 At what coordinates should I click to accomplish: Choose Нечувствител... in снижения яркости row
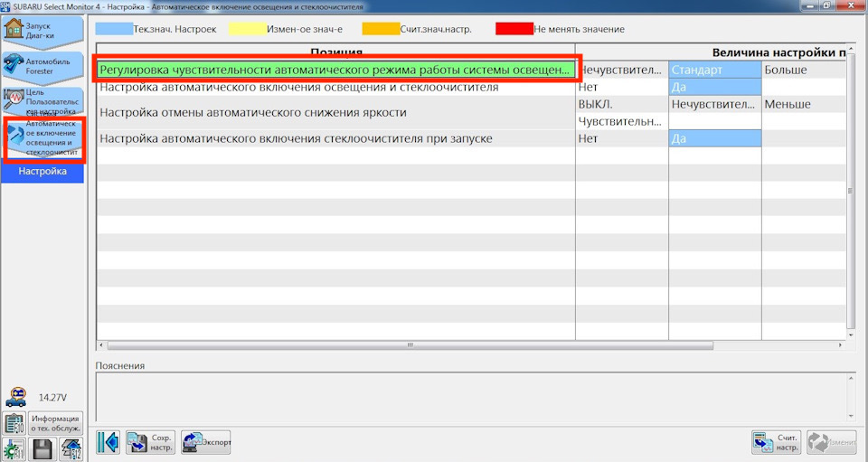click(714, 104)
